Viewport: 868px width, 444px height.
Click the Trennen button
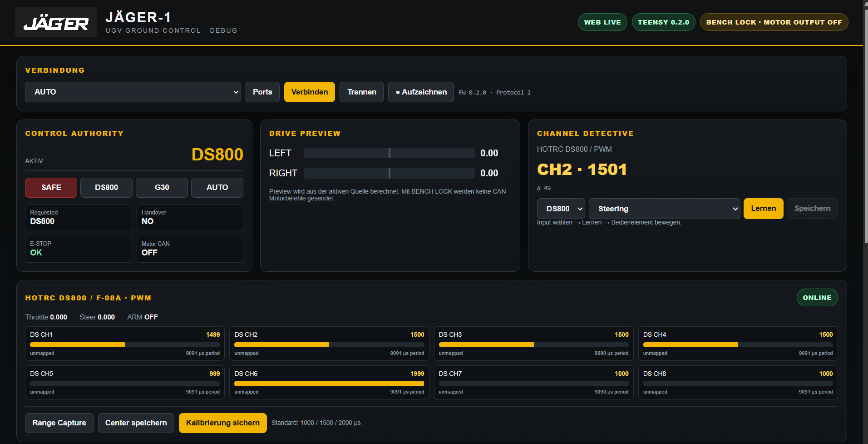coord(362,92)
